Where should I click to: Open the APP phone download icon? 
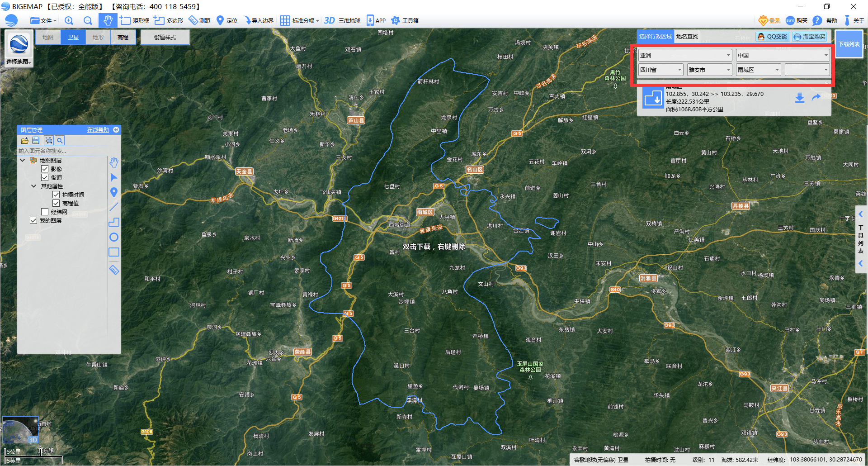point(376,20)
